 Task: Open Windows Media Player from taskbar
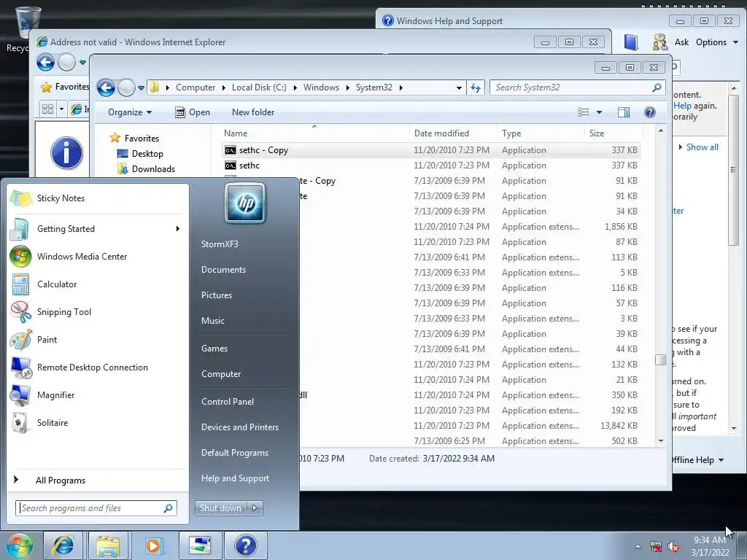click(153, 545)
